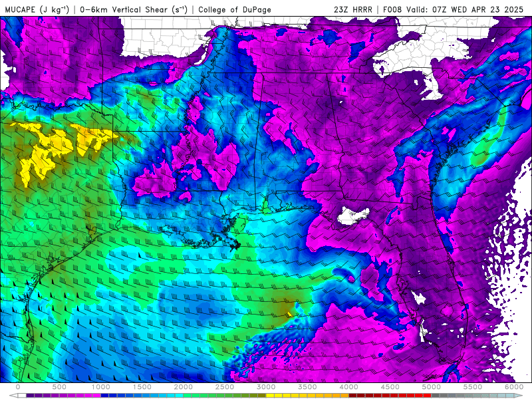532x399 pixels.
Task: Click the 5500 label on the color scale
Action: 473,387
